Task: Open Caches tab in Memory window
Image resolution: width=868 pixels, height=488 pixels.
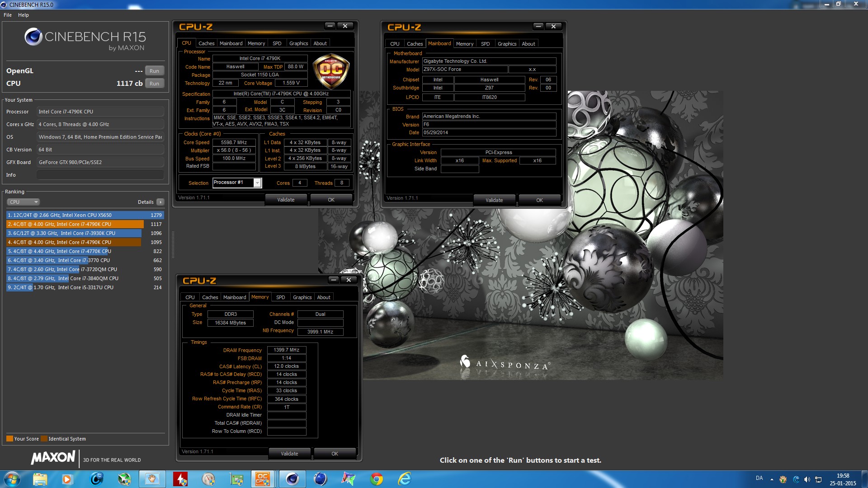Action: tap(210, 297)
